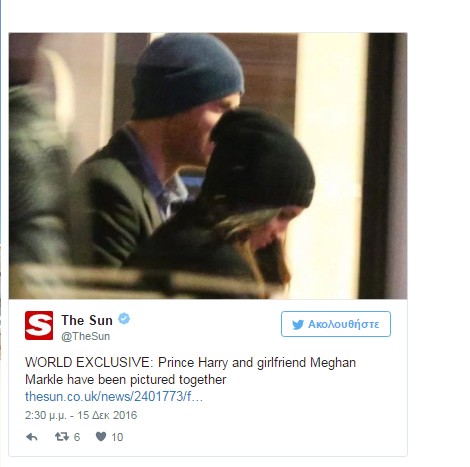
Task: Click the 15 Δεκ 2016 date text
Action: tap(107, 415)
